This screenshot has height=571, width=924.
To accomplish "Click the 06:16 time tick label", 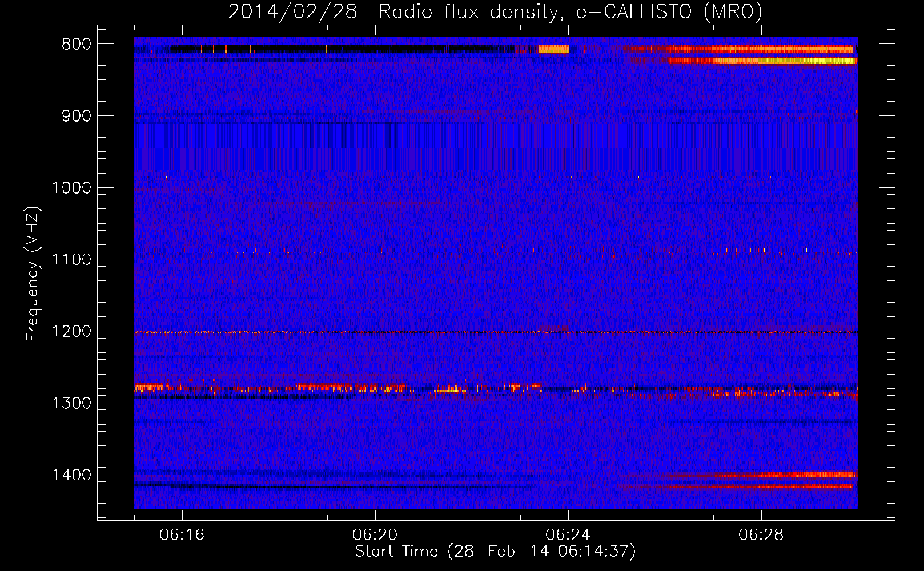I will pos(182,535).
